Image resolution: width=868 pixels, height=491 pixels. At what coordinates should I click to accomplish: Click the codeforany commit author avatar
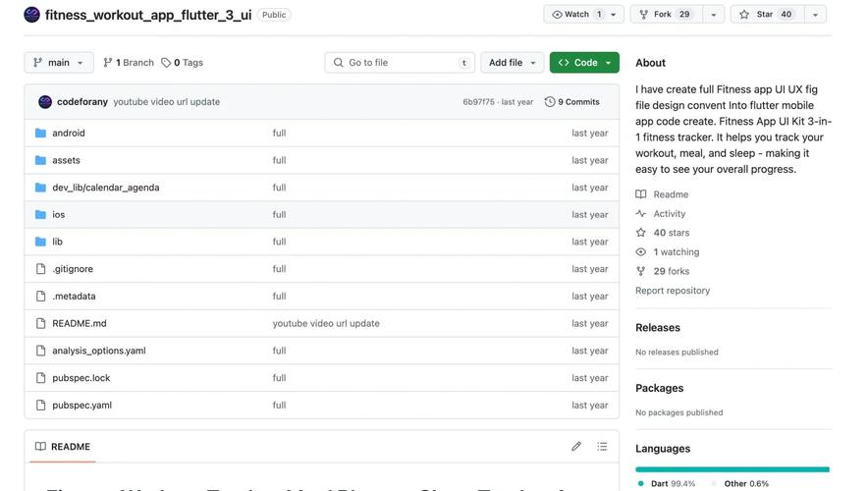click(x=45, y=102)
